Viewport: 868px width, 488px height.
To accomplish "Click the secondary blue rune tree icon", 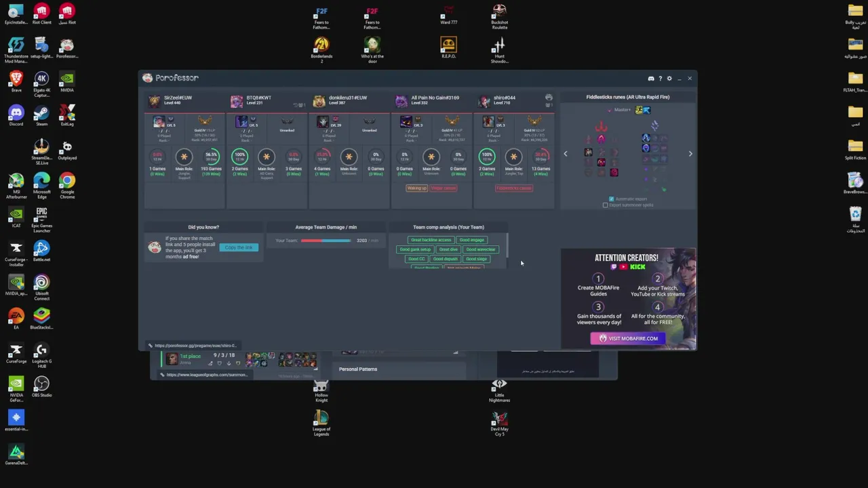I will (654, 125).
